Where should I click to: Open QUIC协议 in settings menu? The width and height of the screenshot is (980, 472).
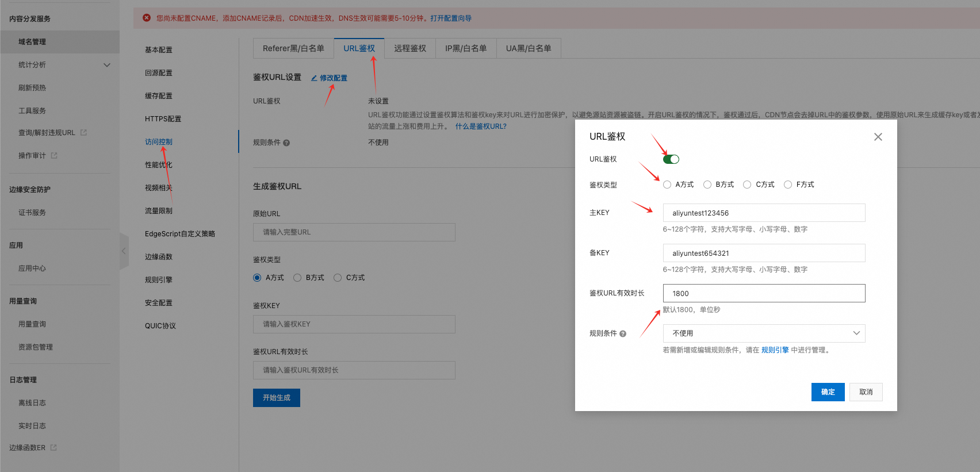point(160,326)
